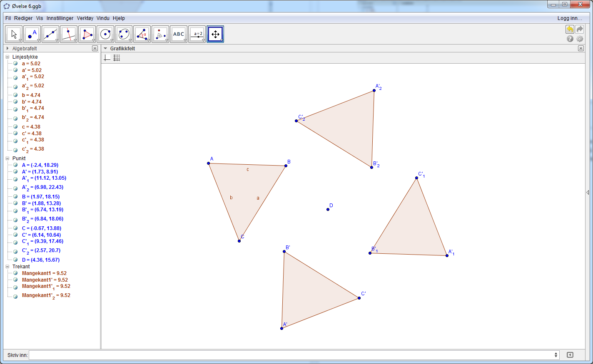593x364 pixels.
Task: Click the Logg inn... link
Action: [570, 18]
